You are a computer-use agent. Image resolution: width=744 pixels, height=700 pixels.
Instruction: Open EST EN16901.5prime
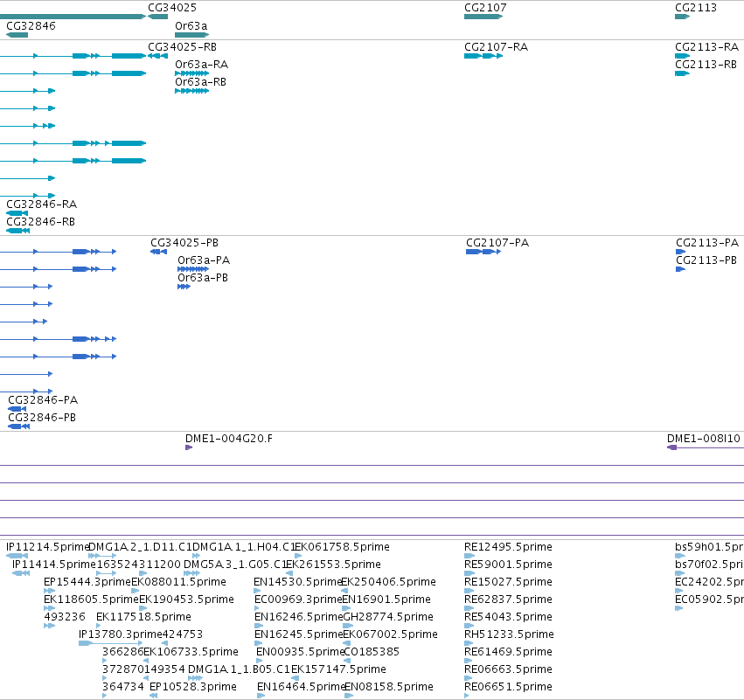coord(386,600)
